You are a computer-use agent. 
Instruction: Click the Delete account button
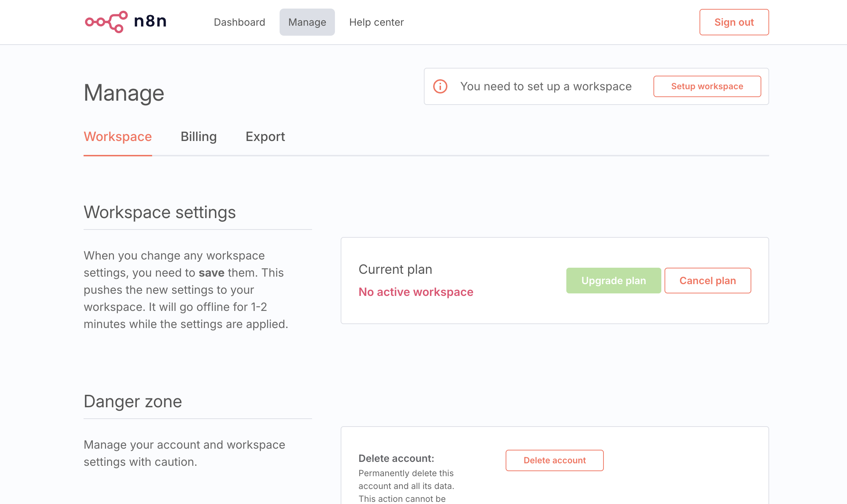point(555,460)
